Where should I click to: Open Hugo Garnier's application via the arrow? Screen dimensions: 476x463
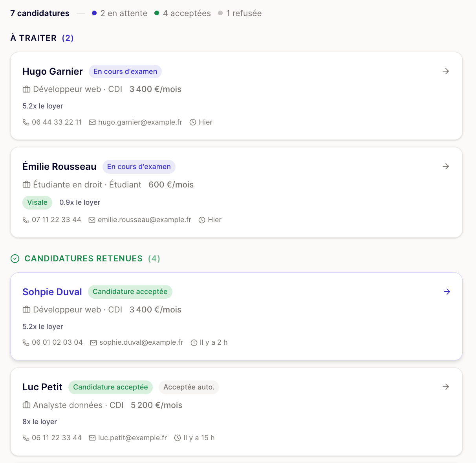tap(446, 71)
